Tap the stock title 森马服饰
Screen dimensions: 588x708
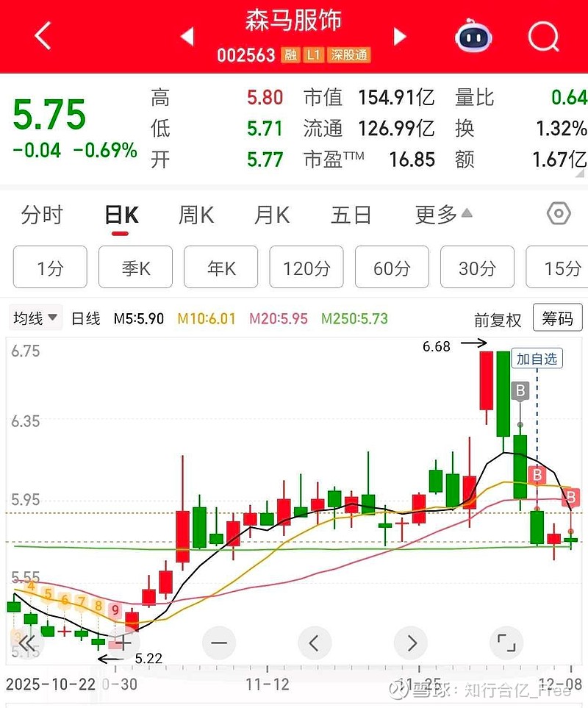coord(293,21)
